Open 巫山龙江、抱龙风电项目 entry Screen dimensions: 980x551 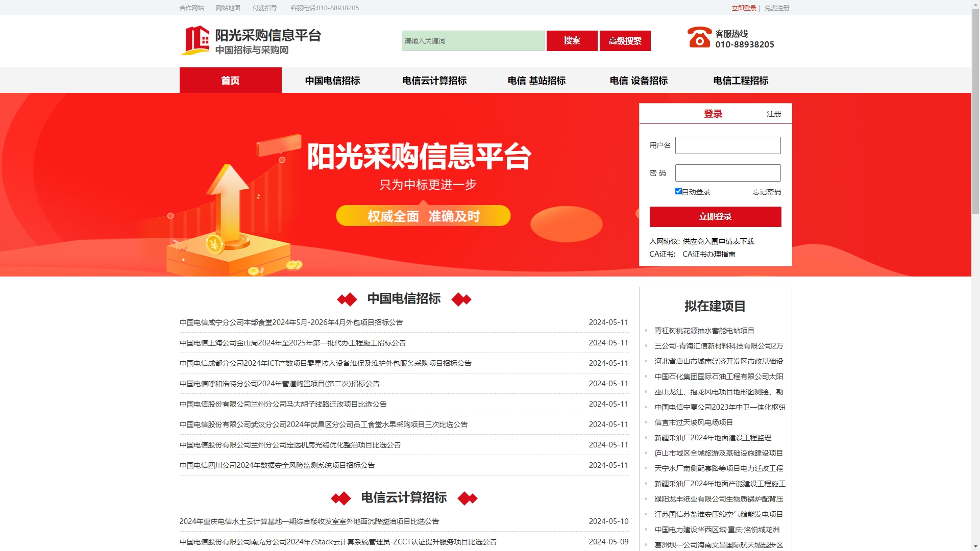coord(719,392)
